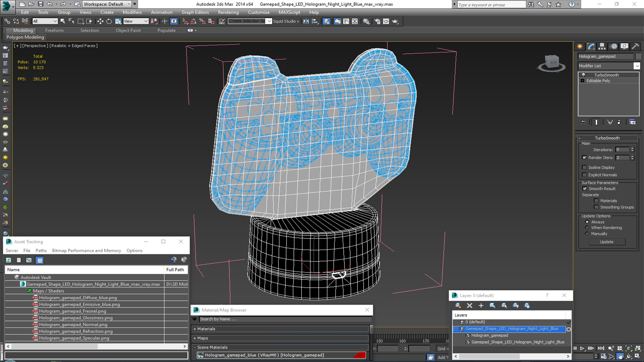Viewport: 644px width, 362px height.
Task: Refresh the Asset Tracking list
Action: [x=9, y=260]
